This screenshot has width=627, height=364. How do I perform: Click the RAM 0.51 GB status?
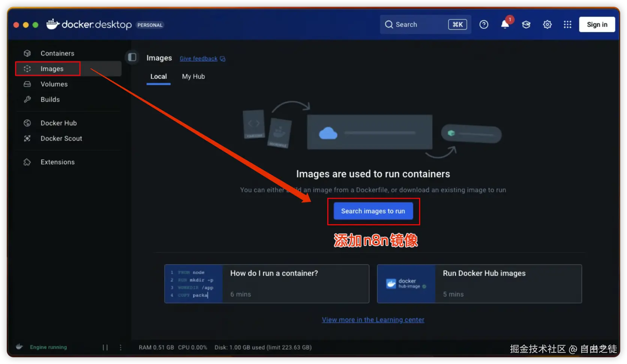tap(156, 348)
